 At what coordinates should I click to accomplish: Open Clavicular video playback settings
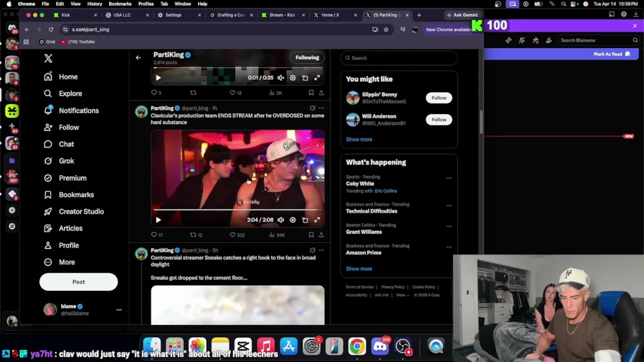coord(293,220)
